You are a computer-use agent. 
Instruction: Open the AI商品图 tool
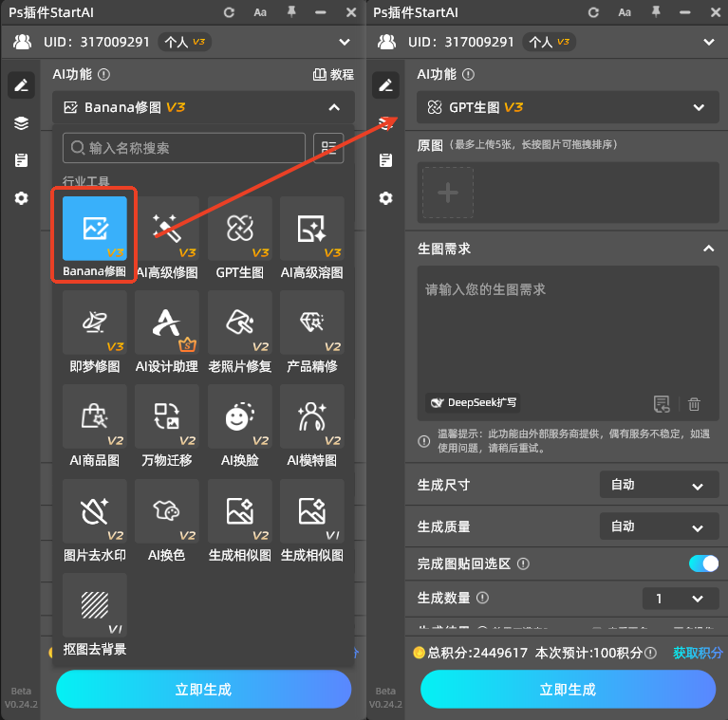[95, 416]
